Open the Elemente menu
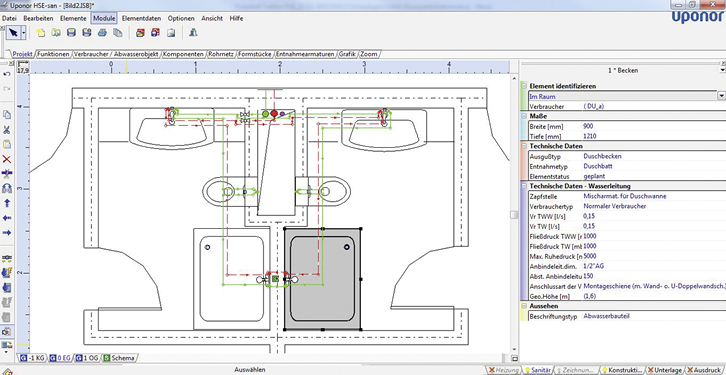 73,19
